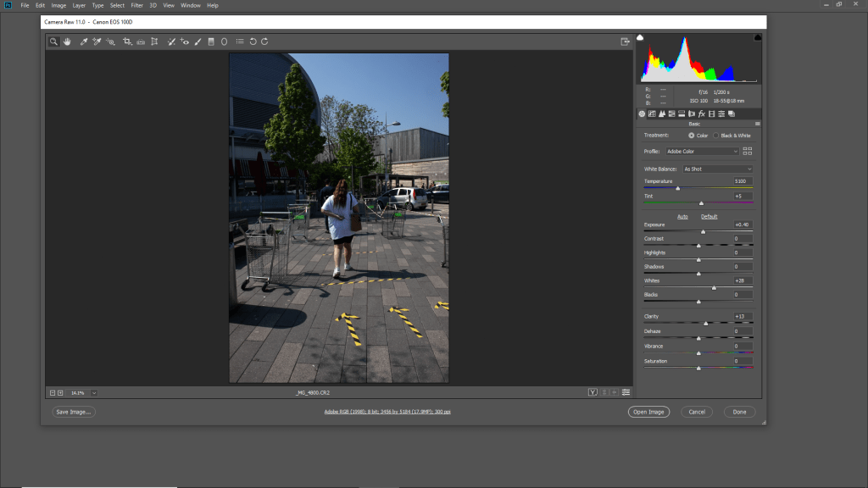Select the Color treatment radio button
This screenshot has height=488, width=868.
(x=692, y=136)
